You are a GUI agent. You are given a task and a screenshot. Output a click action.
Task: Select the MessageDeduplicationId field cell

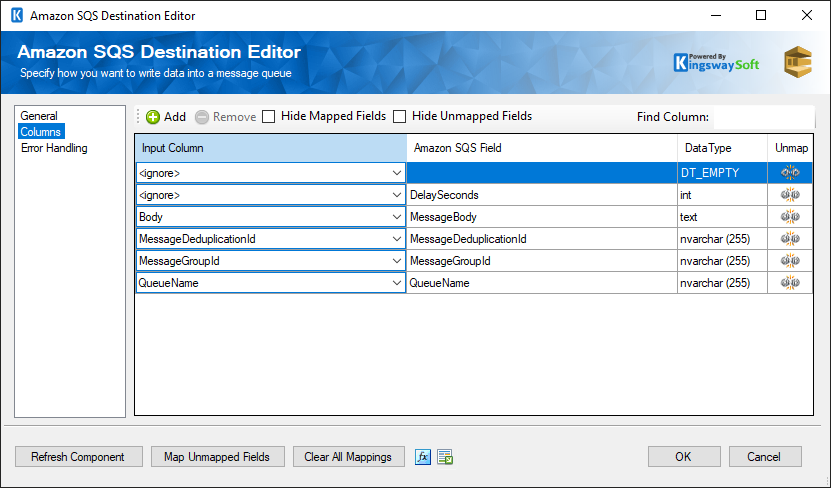(542, 239)
